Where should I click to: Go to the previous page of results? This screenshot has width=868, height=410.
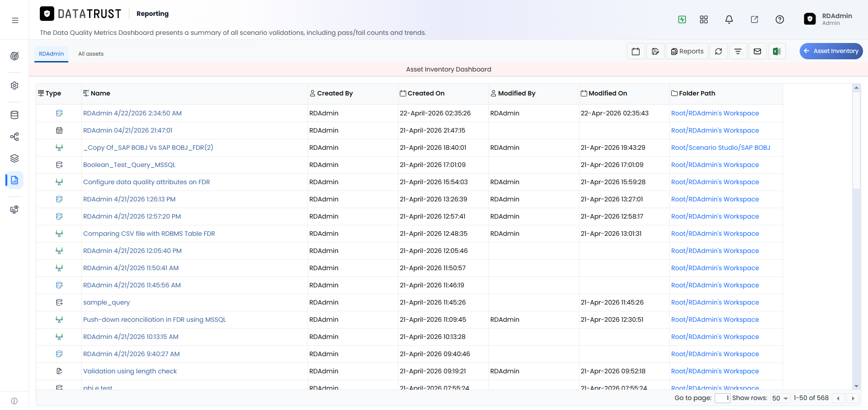pyautogui.click(x=838, y=398)
